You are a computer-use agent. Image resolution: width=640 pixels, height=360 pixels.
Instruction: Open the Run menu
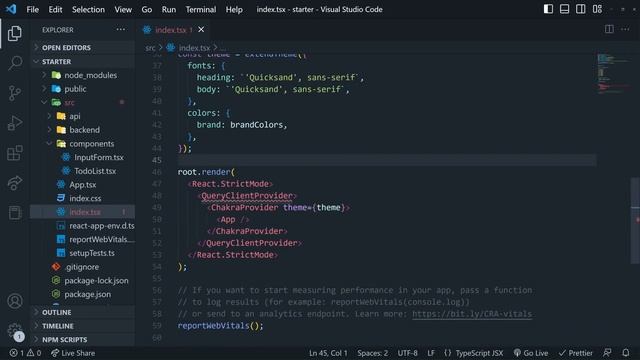[x=169, y=9]
